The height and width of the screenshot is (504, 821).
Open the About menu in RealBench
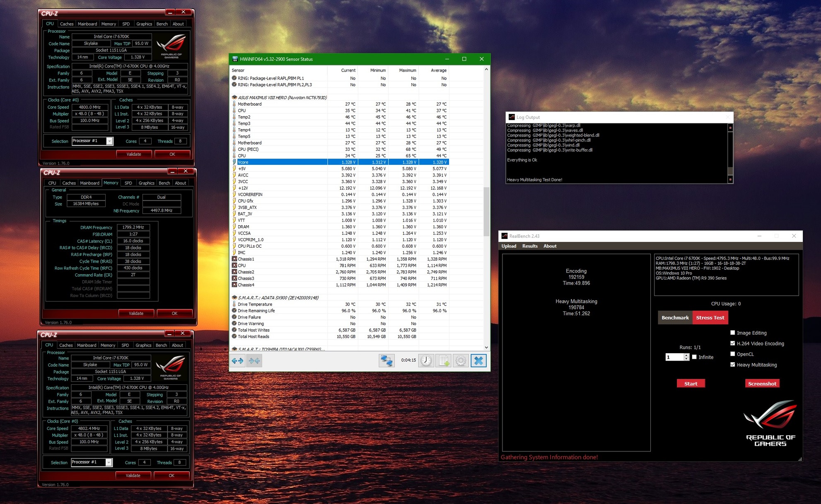(x=550, y=246)
